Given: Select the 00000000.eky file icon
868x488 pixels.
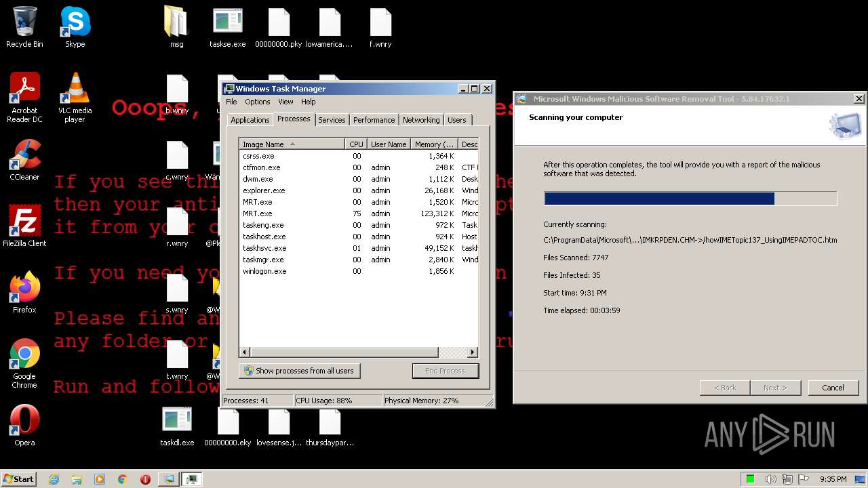Looking at the screenshot, I should [x=228, y=426].
